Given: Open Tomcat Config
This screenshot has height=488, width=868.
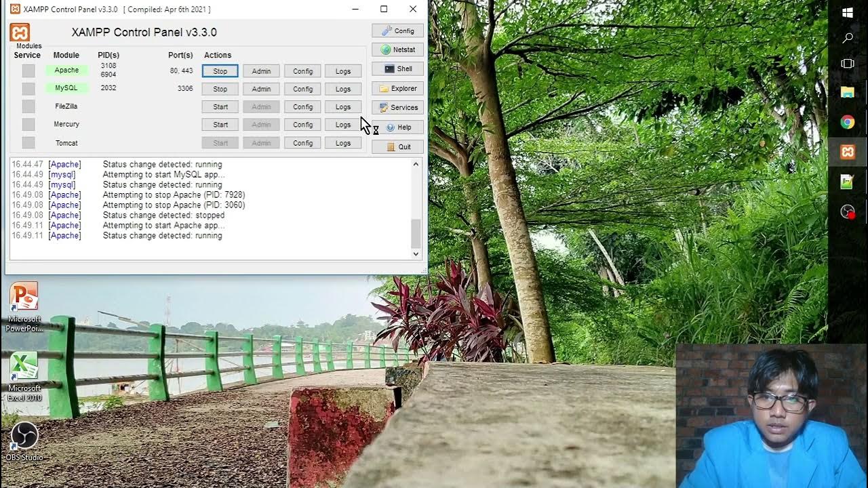Looking at the screenshot, I should (x=302, y=143).
